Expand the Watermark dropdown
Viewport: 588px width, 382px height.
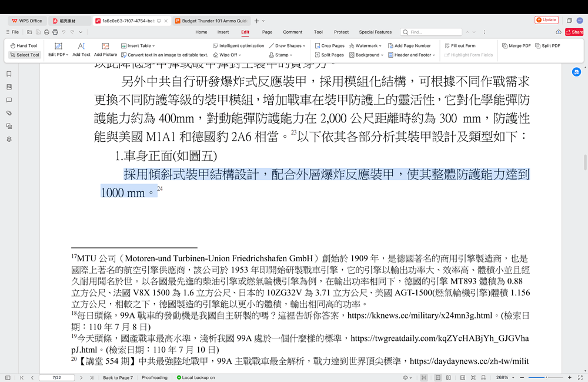pos(365,45)
